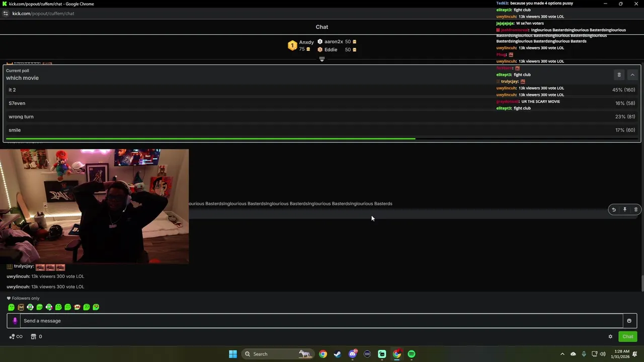
Task: Open Spotify from the taskbar
Action: click(x=412, y=354)
